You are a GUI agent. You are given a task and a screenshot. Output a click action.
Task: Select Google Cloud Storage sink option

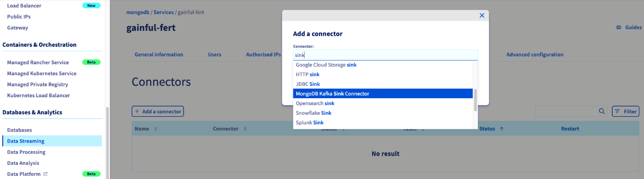(383, 65)
